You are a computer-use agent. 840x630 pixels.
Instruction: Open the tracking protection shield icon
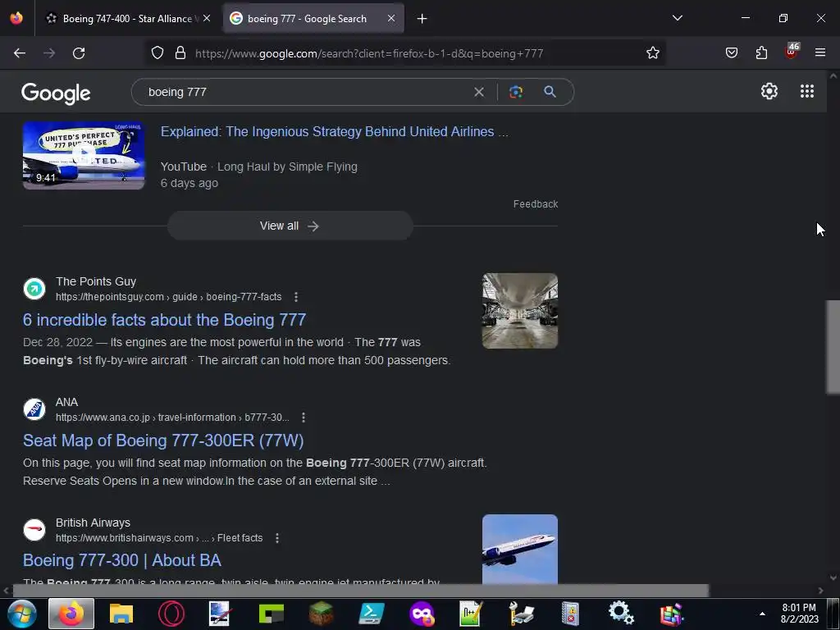pyautogui.click(x=157, y=53)
